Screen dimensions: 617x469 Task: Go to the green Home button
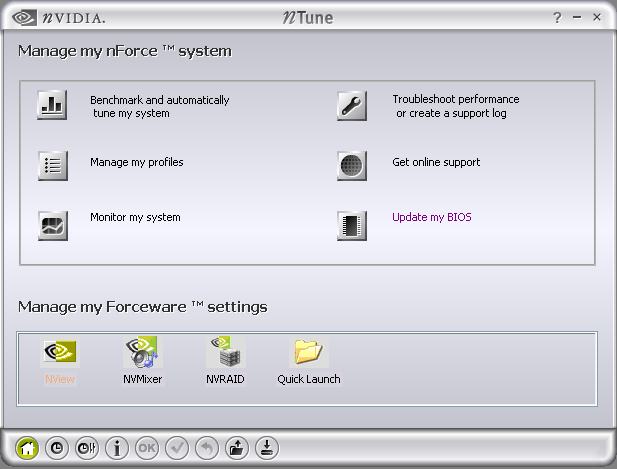[27, 448]
